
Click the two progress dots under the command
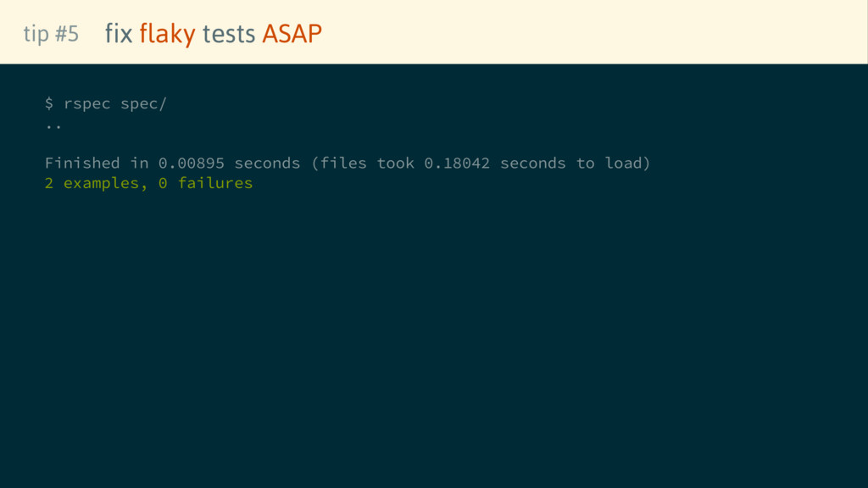[53, 127]
